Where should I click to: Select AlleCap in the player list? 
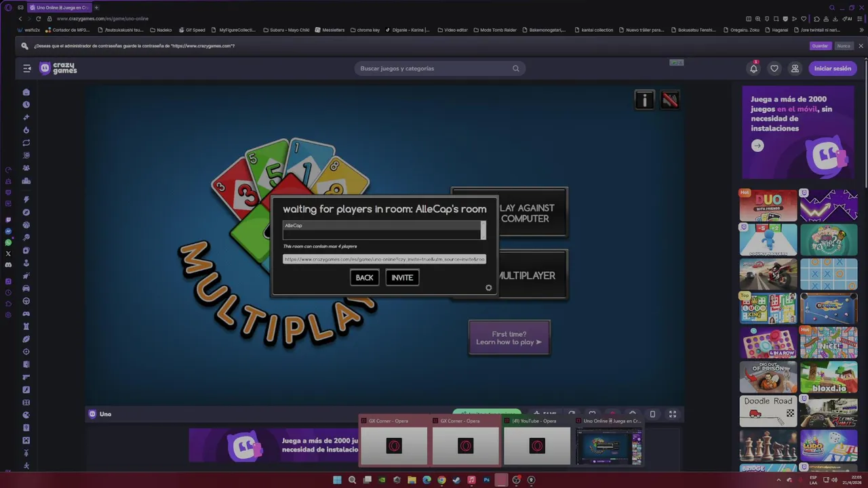(x=382, y=225)
